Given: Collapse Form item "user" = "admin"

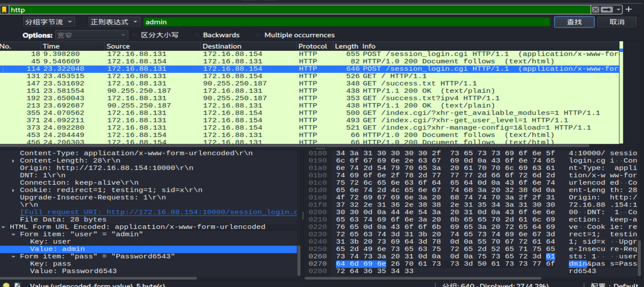Looking at the screenshot, I should 13,234.
